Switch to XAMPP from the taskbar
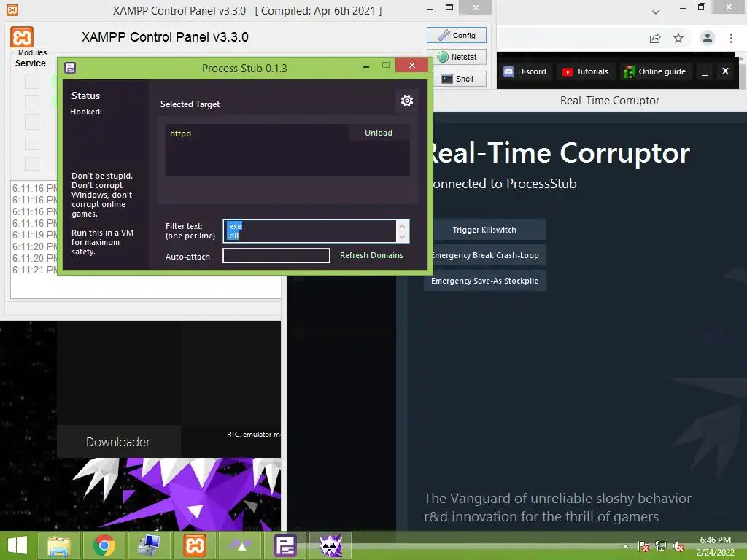 pos(195,545)
